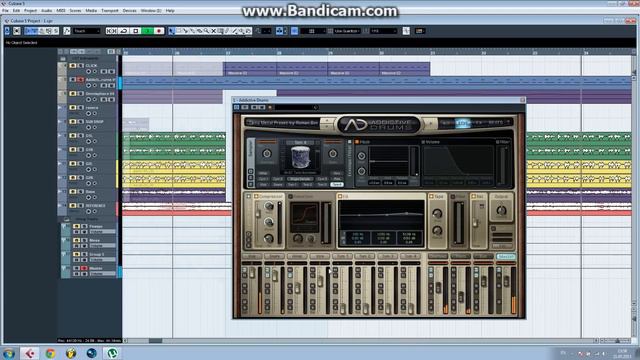Unmute the SUB DROP track
This screenshot has width=640, height=360.
pyautogui.click(x=73, y=122)
